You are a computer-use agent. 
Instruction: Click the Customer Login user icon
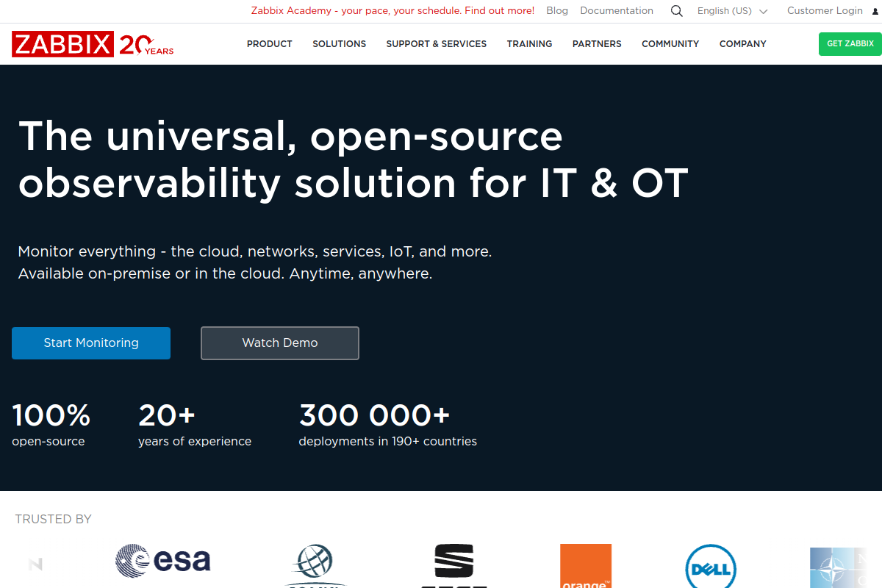click(876, 11)
